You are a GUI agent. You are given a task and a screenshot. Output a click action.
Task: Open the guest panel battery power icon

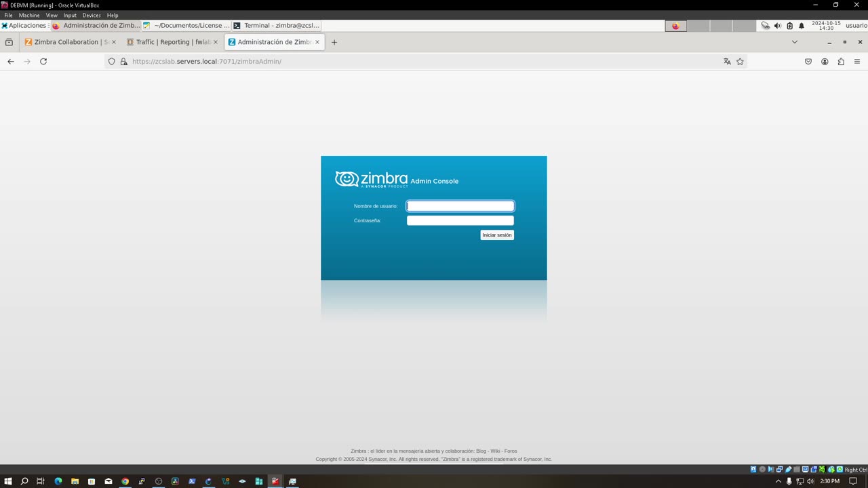[x=789, y=26]
